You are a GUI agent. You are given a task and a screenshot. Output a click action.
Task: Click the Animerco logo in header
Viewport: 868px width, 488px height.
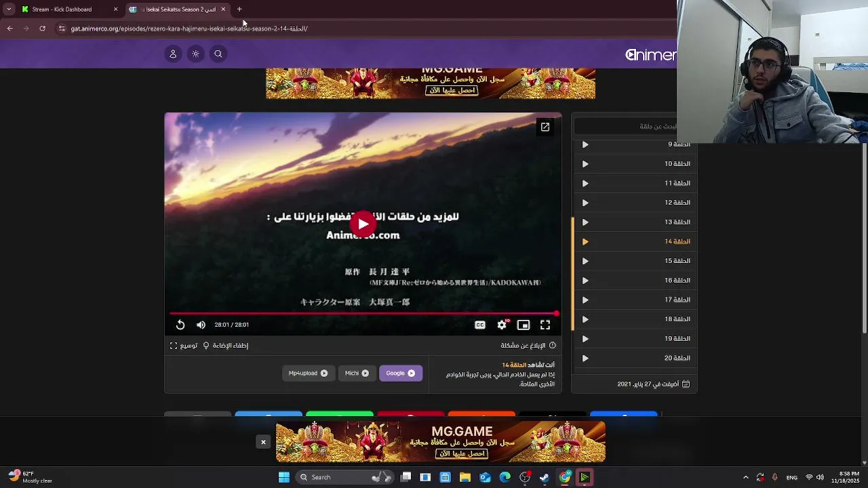[x=650, y=55]
